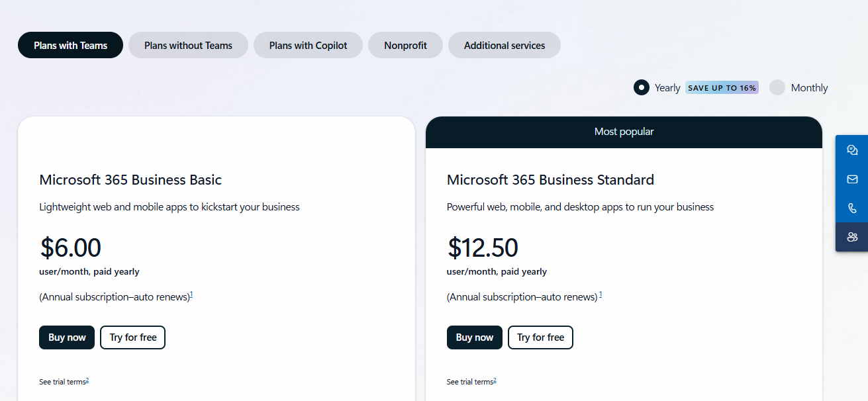Click the Most popular banner
The height and width of the screenshot is (401, 868).
pyautogui.click(x=624, y=132)
